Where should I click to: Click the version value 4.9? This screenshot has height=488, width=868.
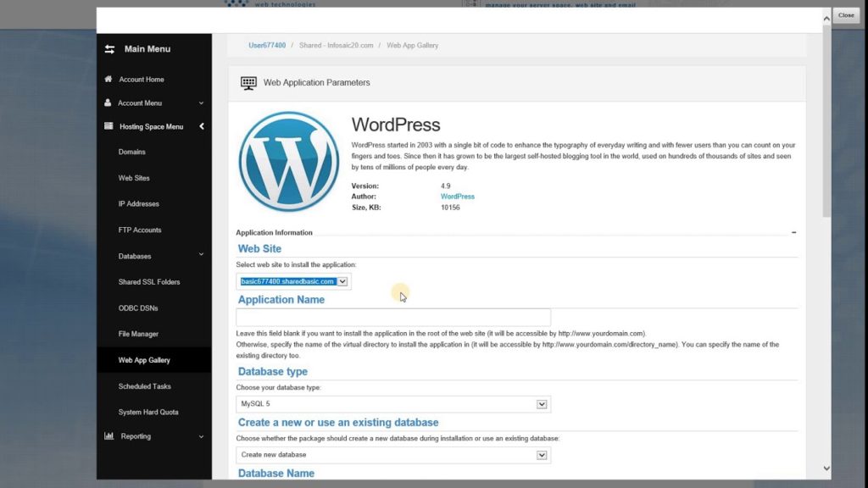click(x=446, y=186)
